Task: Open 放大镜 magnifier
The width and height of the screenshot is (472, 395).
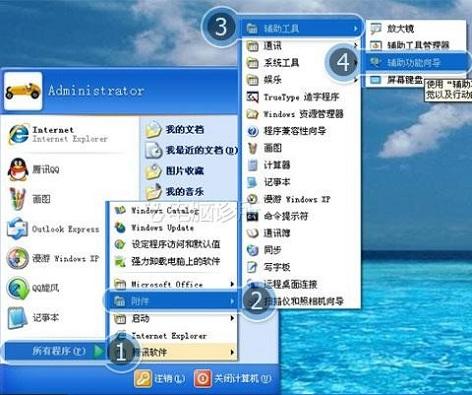Action: [393, 29]
